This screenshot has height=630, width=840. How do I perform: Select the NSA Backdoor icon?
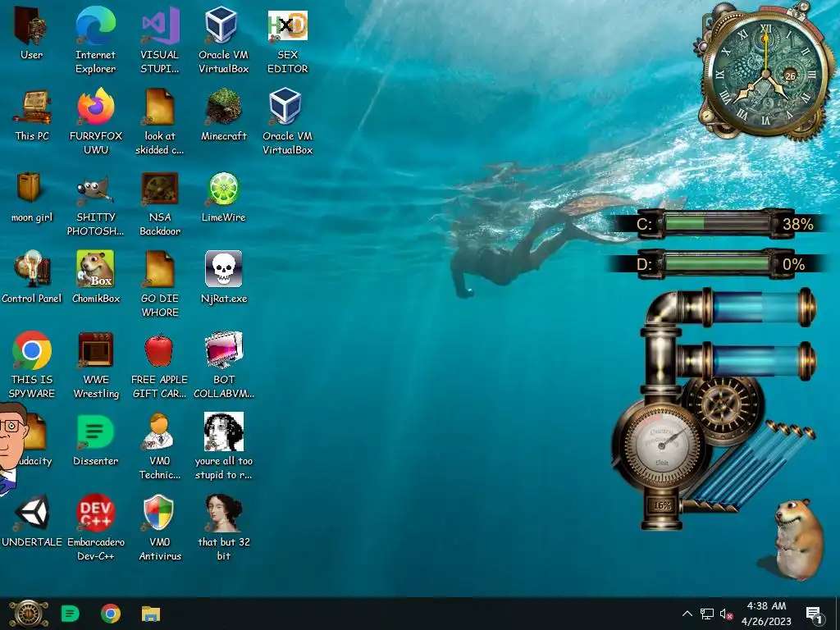[x=160, y=203]
